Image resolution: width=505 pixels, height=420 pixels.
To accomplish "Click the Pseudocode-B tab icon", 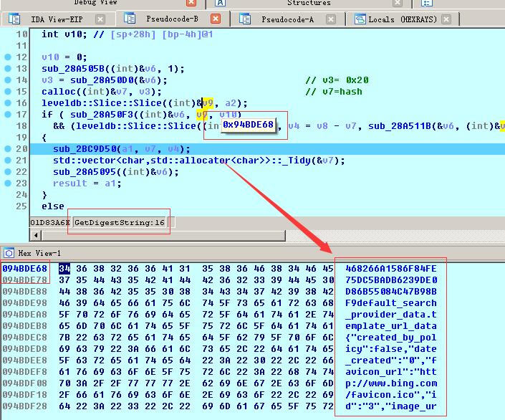I will point(130,19).
